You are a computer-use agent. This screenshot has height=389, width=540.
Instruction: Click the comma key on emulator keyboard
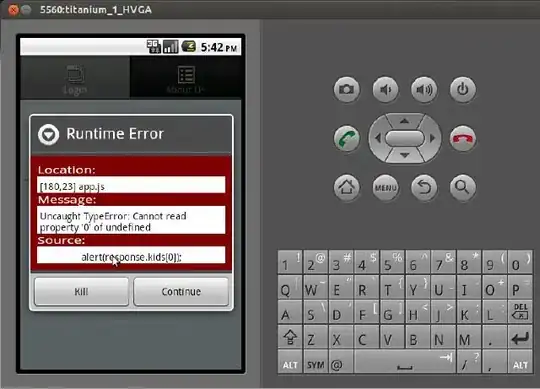point(494,362)
